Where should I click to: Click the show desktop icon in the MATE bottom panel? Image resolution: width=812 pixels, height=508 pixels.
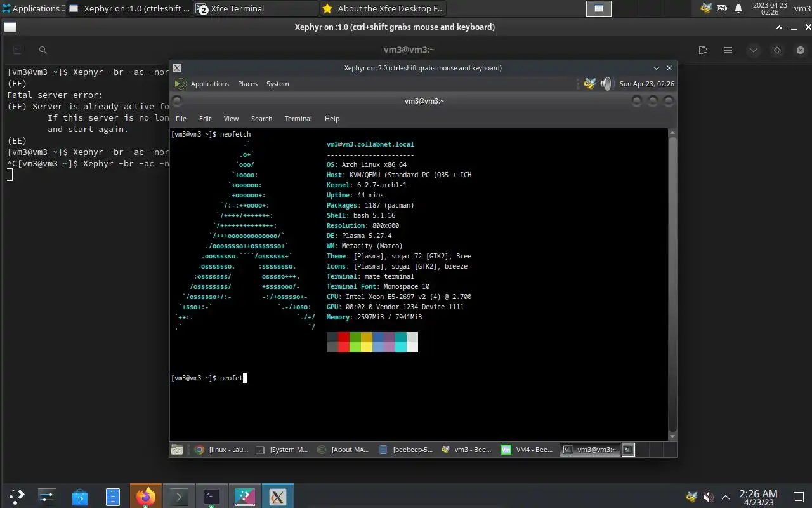pos(177,450)
